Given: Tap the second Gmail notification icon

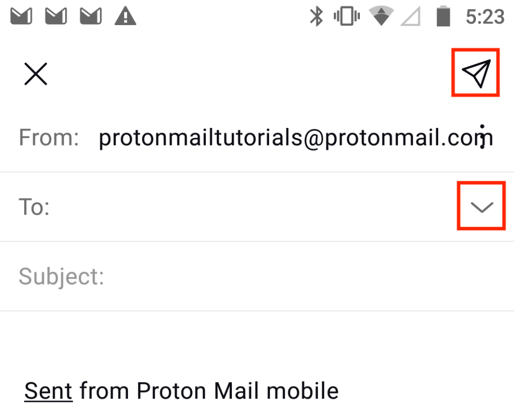Looking at the screenshot, I should point(56,17).
